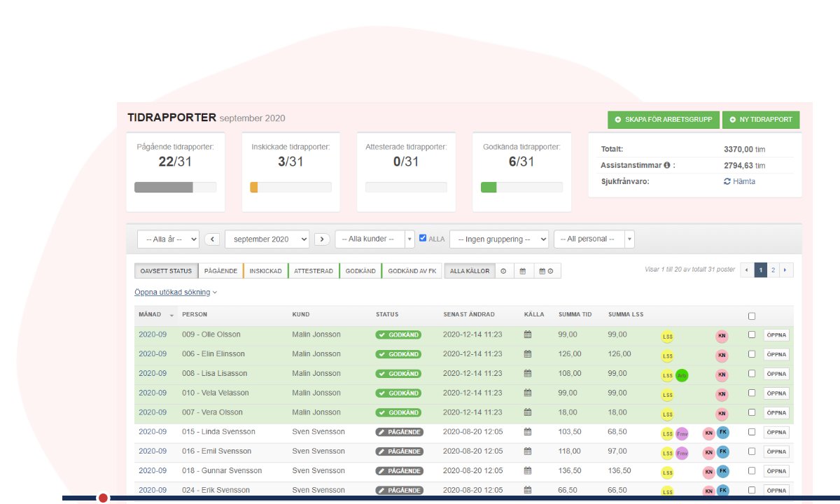Viewport: 840px width, 504px height.
Task: Click the calendar-only source filter icon
Action: click(523, 271)
